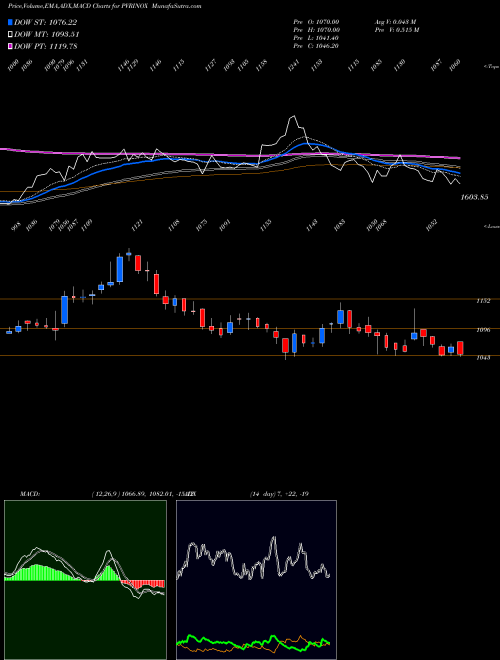Click the tallest blue candlestick near the peak

click(120, 269)
